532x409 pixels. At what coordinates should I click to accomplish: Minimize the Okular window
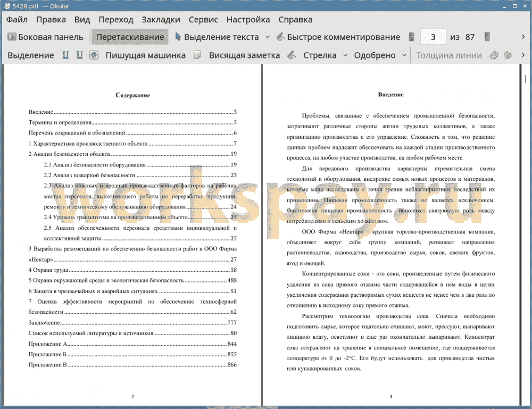504,6
